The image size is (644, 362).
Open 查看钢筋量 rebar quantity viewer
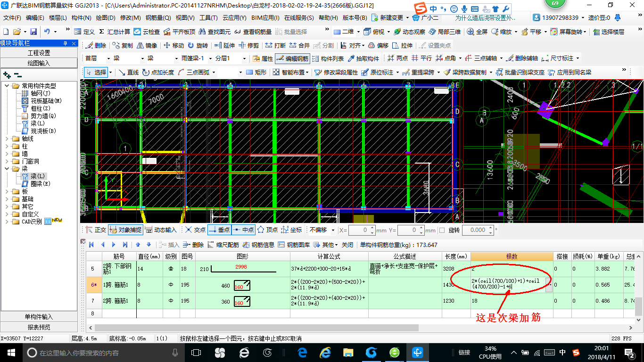[253, 32]
